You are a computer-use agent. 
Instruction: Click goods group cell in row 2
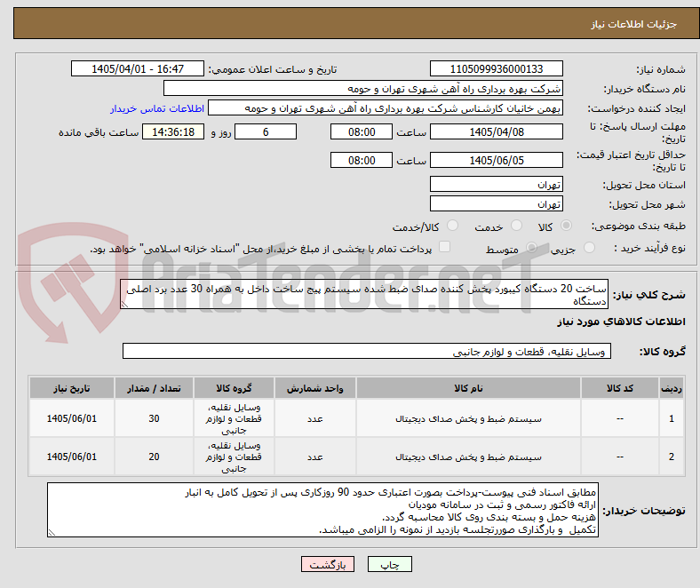(x=234, y=457)
